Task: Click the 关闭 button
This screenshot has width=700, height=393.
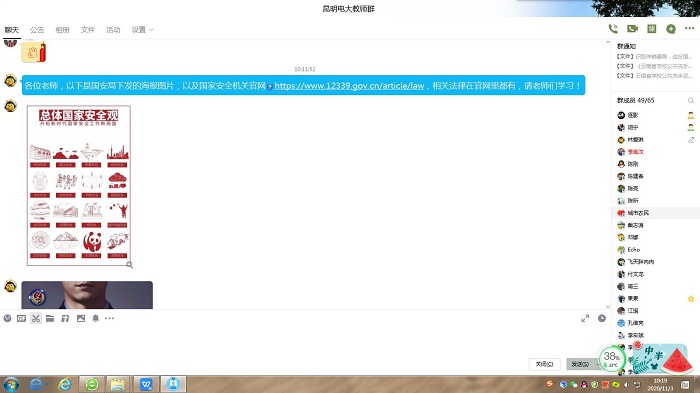Action: [x=544, y=364]
